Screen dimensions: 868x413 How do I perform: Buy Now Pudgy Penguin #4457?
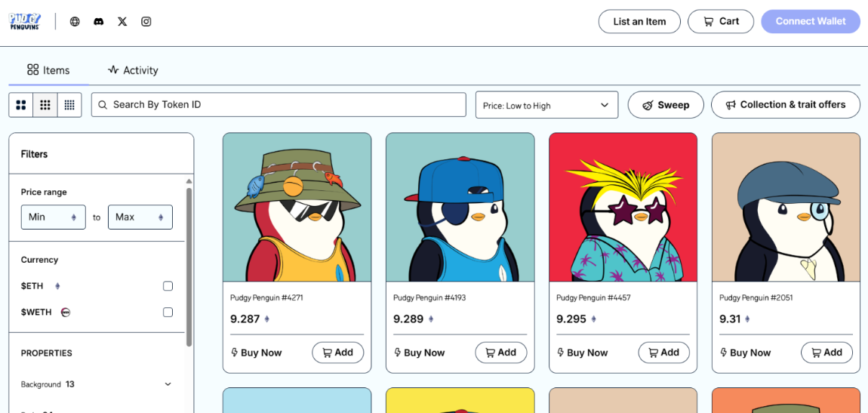point(582,353)
